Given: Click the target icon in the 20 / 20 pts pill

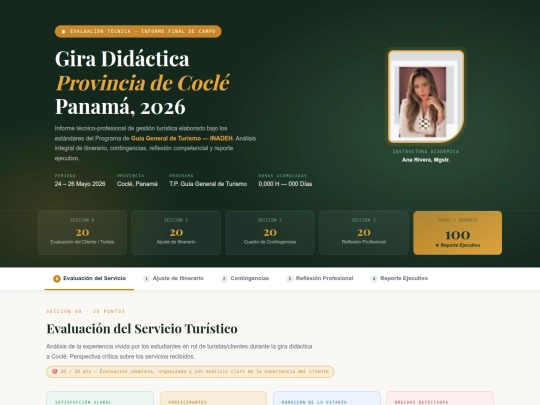Looking at the screenshot, I should pyautogui.click(x=55, y=371).
